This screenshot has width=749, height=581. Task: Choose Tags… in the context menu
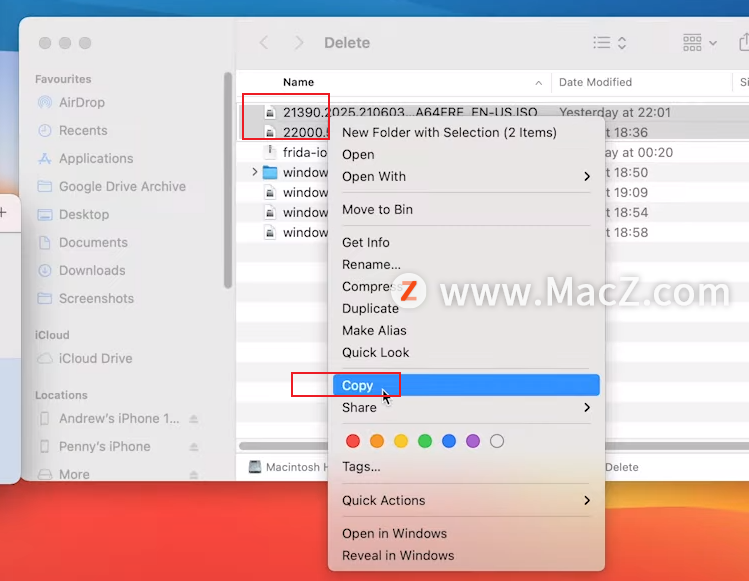pos(361,466)
